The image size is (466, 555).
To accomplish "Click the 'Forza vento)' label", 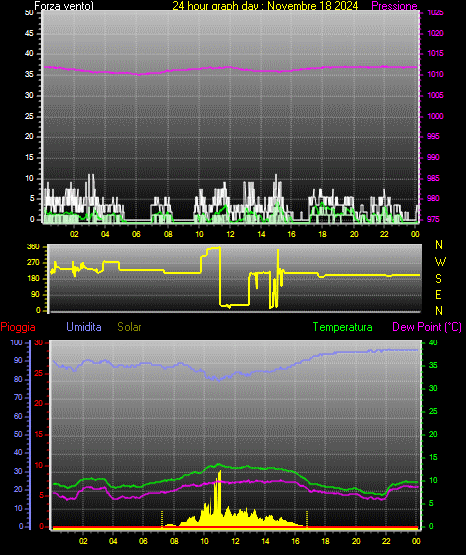I will click(64, 6).
